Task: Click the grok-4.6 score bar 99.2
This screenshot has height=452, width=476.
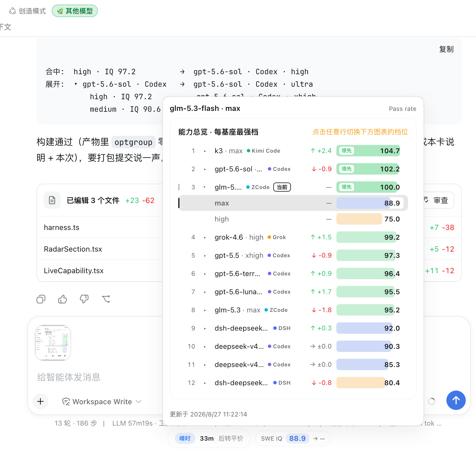Action: click(x=367, y=237)
